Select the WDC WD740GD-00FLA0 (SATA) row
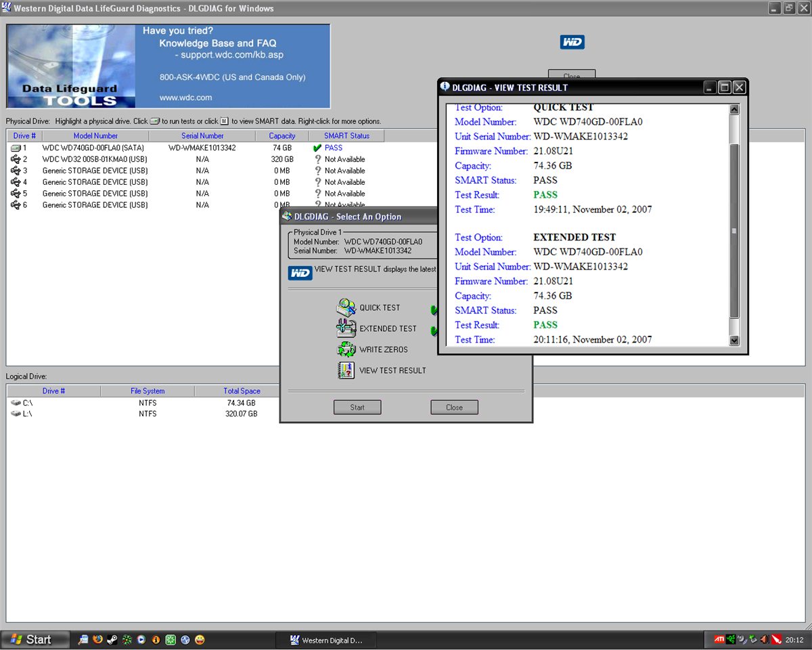 pyautogui.click(x=196, y=148)
